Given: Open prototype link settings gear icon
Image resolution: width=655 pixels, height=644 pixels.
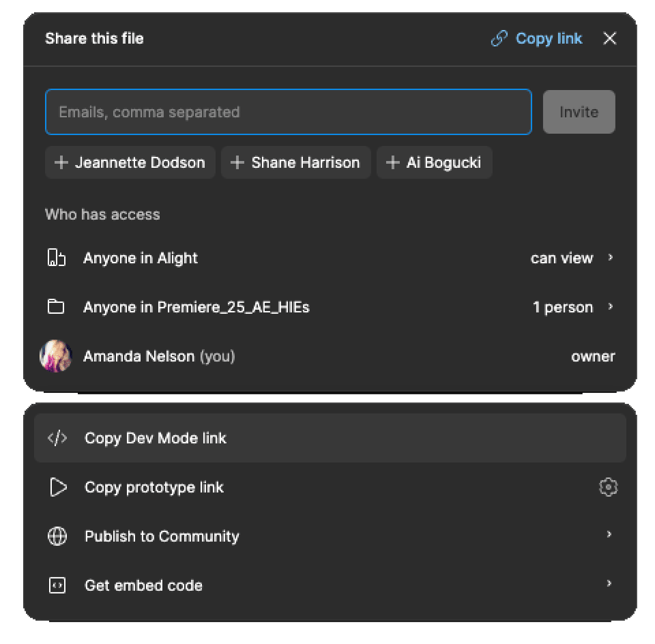Looking at the screenshot, I should coord(608,487).
